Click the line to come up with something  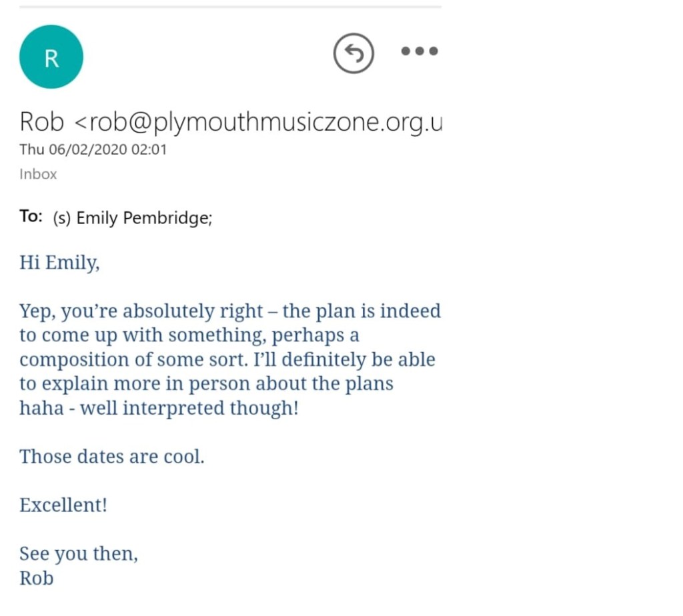coord(189,335)
